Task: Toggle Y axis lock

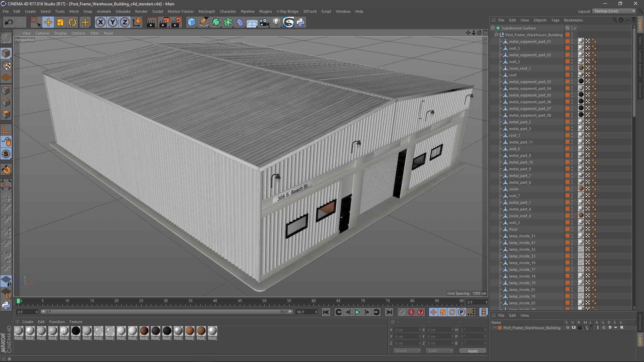Action: pyautogui.click(x=113, y=22)
